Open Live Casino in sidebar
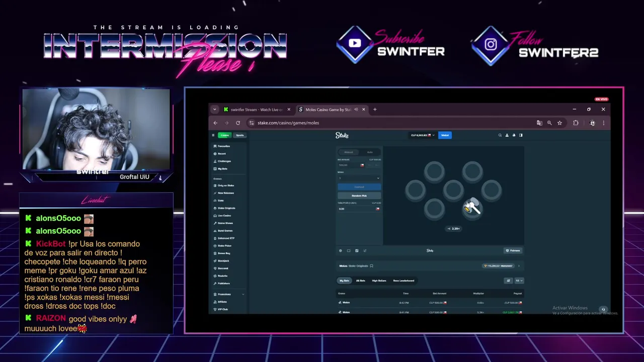Image resolution: width=644 pixels, height=362 pixels. click(x=229, y=216)
